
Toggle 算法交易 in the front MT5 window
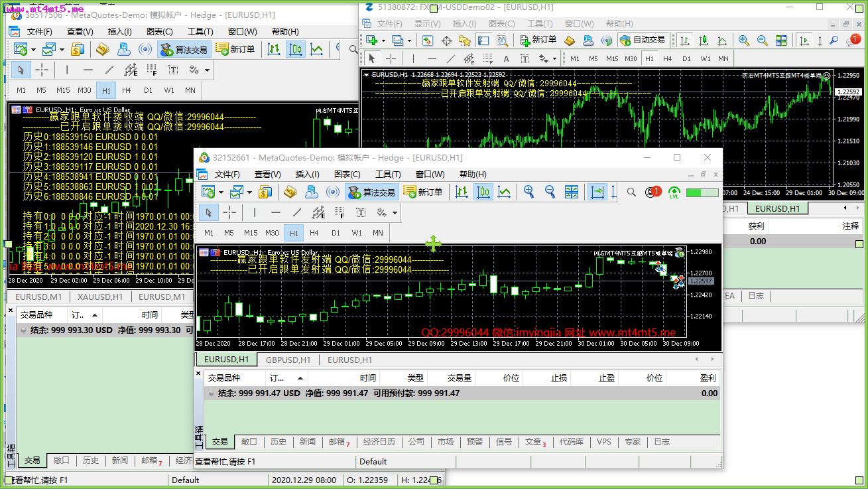point(371,192)
